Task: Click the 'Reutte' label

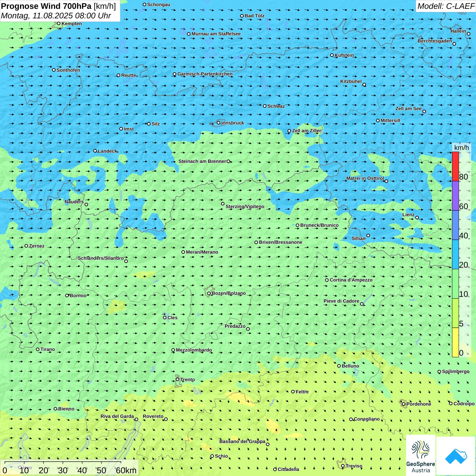Action: coord(129,75)
